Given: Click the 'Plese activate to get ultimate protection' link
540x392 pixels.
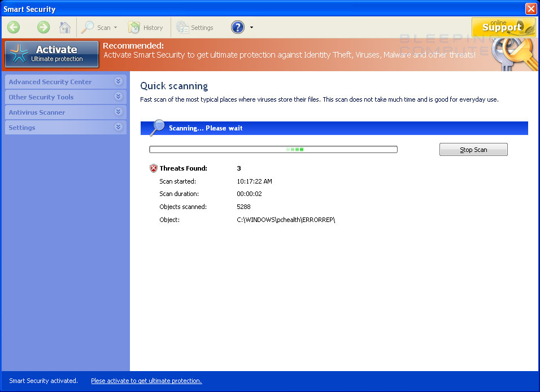Looking at the screenshot, I should [146, 381].
